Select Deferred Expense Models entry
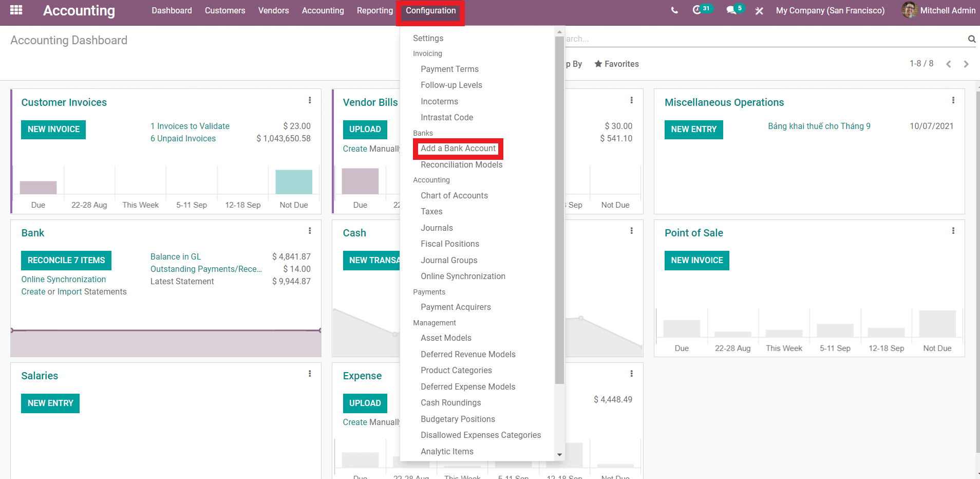This screenshot has height=479, width=980. pos(468,386)
